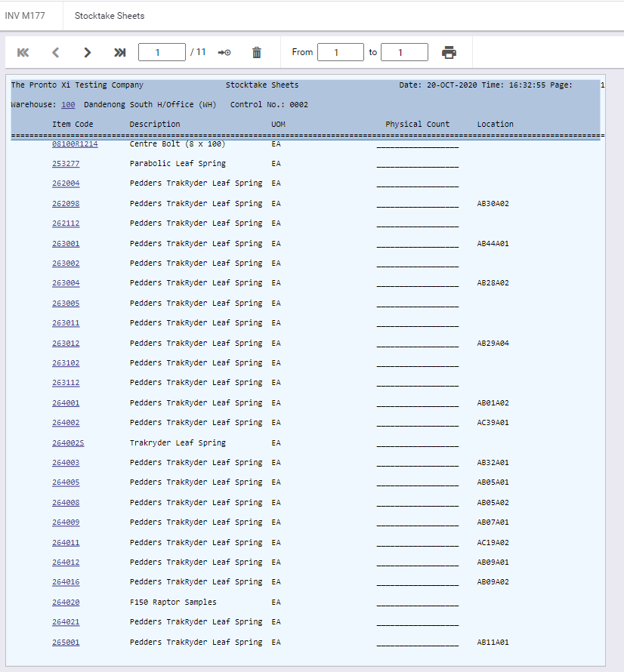Viewport: 624px width, 672px height.
Task: Click the 'Description' column header
Action: coord(155,125)
